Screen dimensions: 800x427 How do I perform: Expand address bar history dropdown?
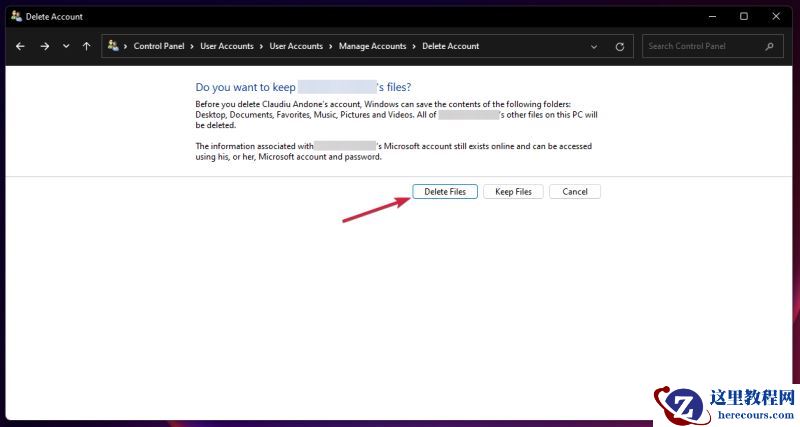594,46
